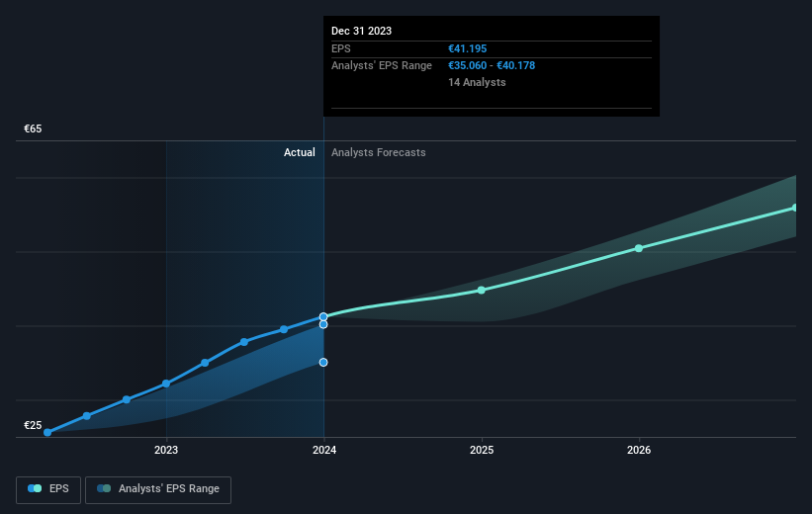This screenshot has width=812, height=514.
Task: Click the 2024 x-axis label
Action: point(324,451)
